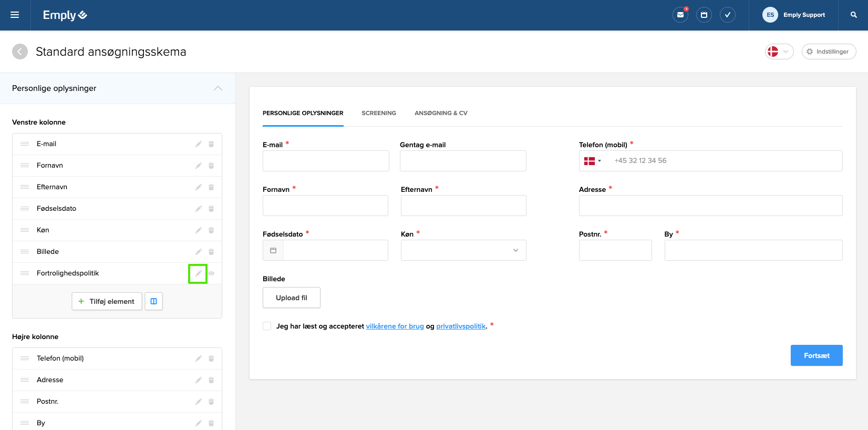Collapse the Personlige oplysninger section

[x=218, y=88]
